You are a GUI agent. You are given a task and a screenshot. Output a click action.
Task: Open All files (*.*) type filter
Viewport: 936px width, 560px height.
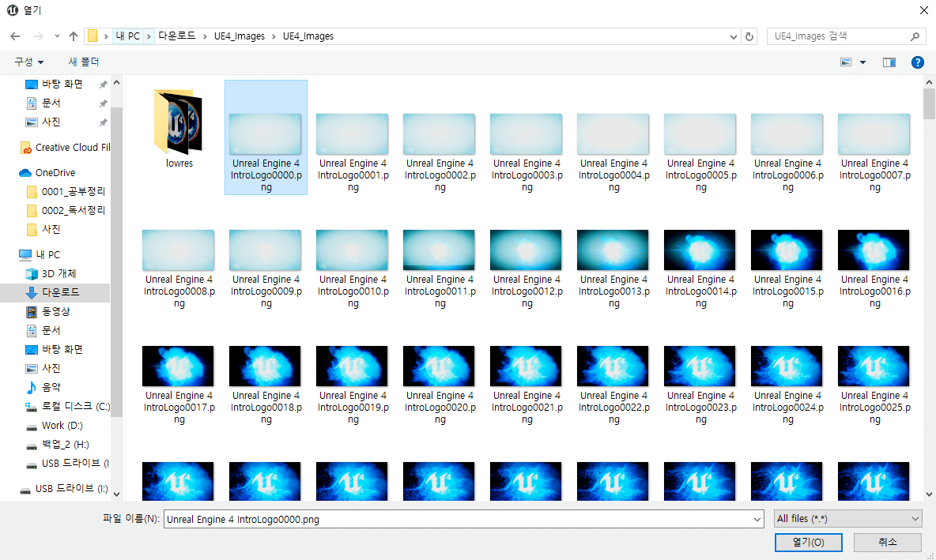(847, 519)
